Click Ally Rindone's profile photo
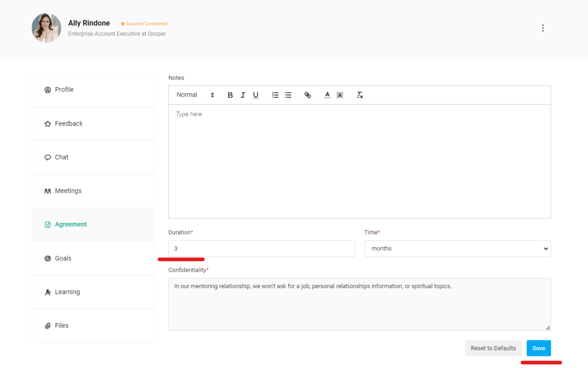This screenshot has width=588, height=368. click(x=46, y=28)
